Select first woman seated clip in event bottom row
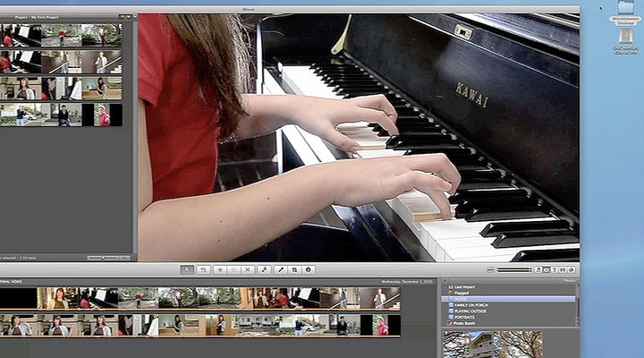Image resolution: width=644 pixels, height=358 pixels. 18,325
